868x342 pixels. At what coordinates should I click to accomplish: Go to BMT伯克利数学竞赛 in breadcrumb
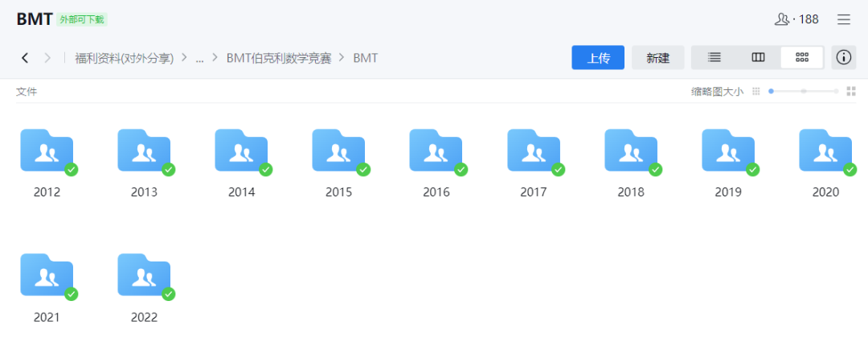click(x=279, y=58)
